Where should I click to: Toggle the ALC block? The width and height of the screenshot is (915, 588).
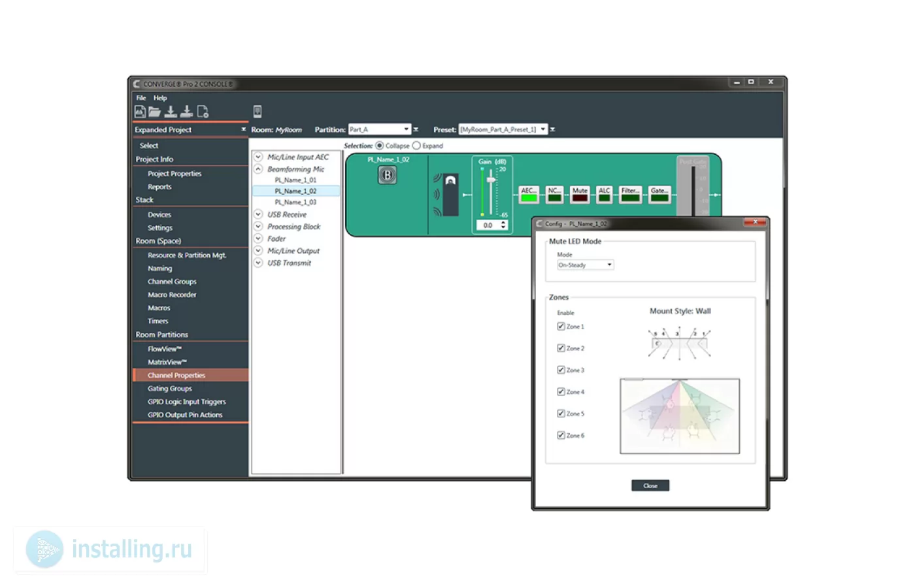(604, 194)
